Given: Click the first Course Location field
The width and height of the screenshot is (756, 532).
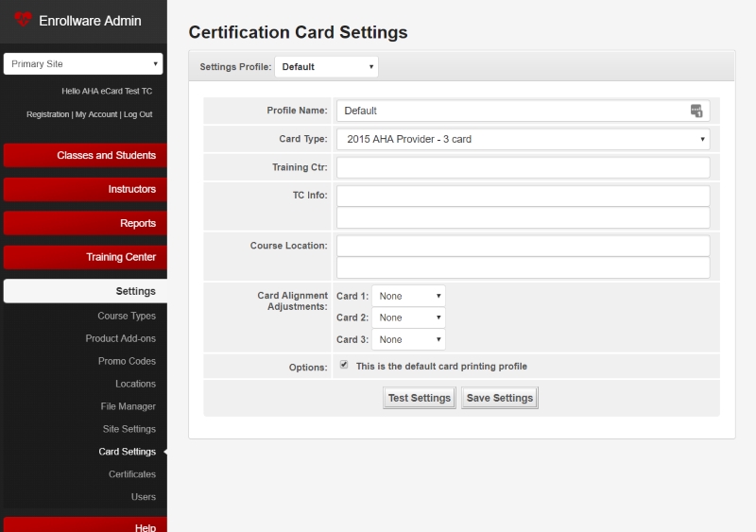Looking at the screenshot, I should (x=524, y=246).
